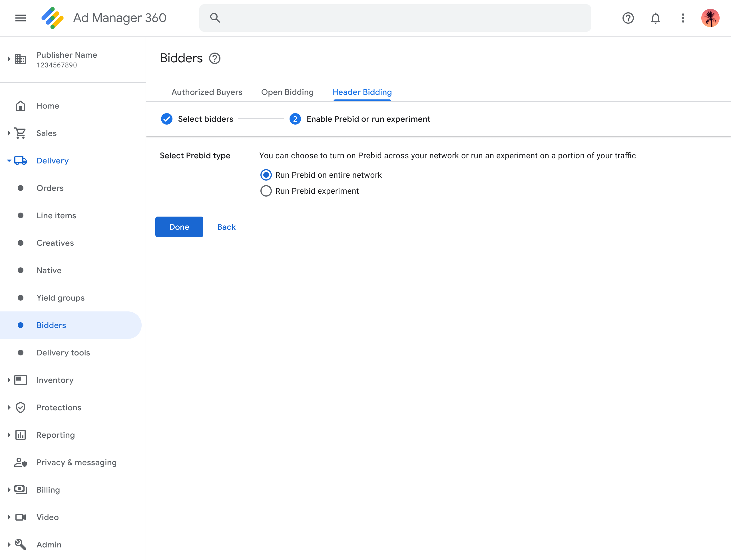
Task: Click the Done button
Action: coord(179,227)
